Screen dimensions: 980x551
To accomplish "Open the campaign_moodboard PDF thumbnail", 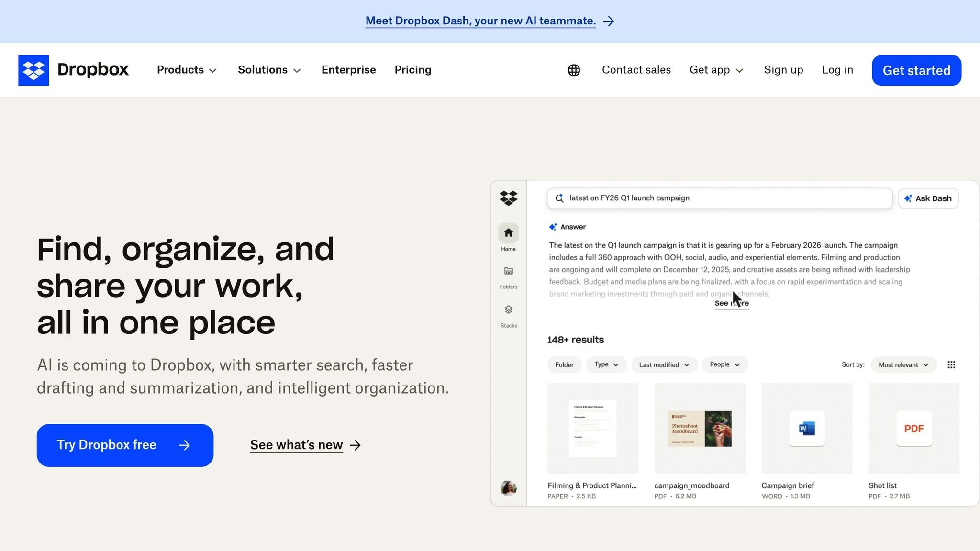I will point(699,428).
